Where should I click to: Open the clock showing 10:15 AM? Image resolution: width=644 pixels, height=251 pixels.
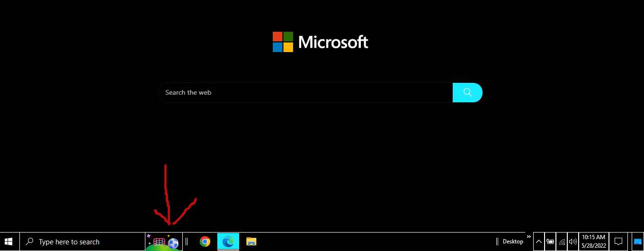click(594, 242)
